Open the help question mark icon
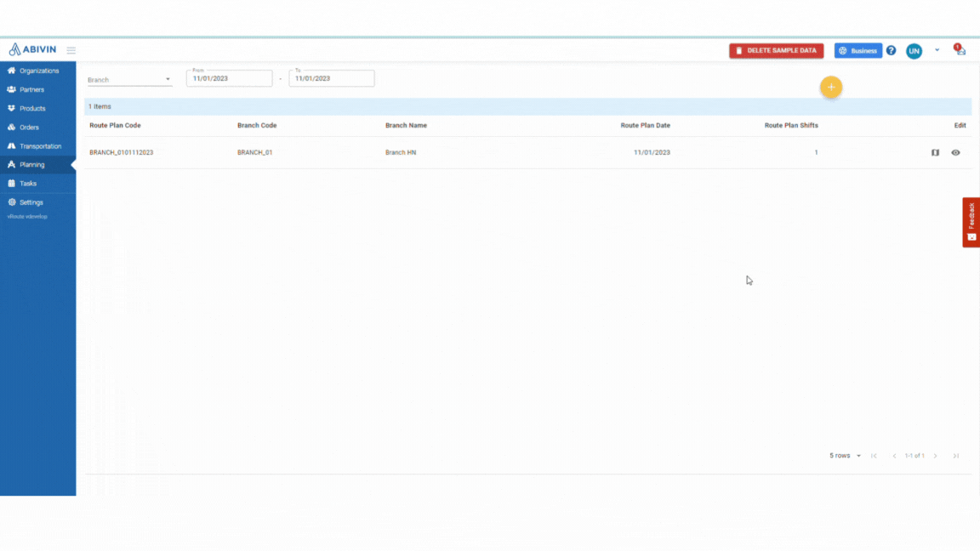Image resolution: width=980 pixels, height=551 pixels. 891,51
